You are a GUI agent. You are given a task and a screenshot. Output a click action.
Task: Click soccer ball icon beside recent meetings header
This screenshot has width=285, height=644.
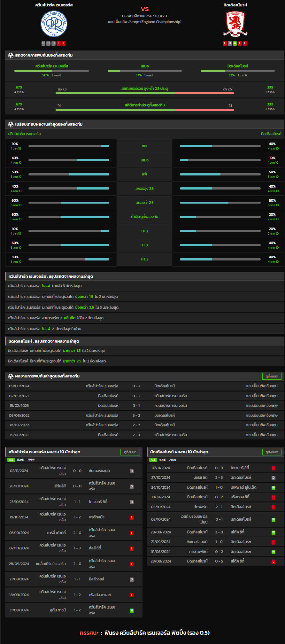11,376
